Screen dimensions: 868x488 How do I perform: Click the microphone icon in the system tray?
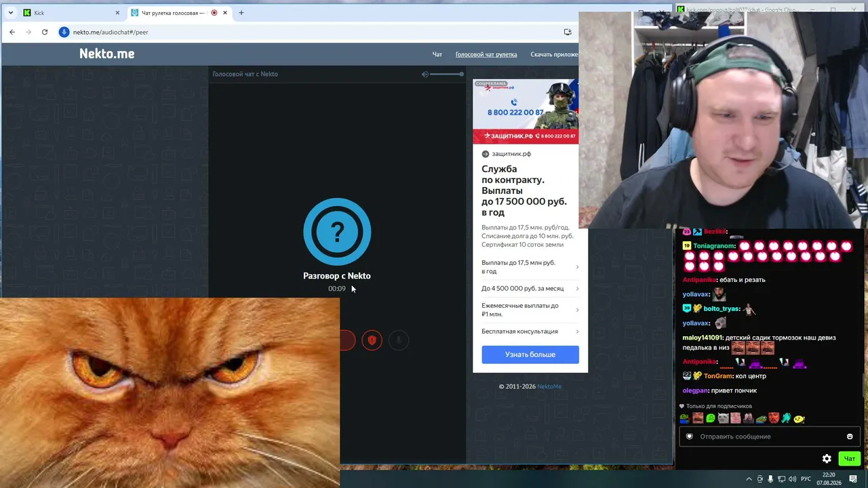770,479
